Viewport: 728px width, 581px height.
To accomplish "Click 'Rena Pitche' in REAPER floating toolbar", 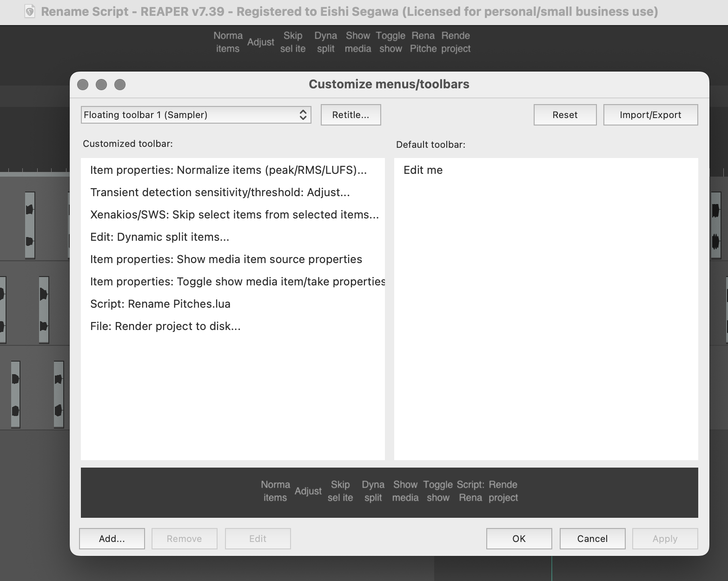I will tap(423, 42).
